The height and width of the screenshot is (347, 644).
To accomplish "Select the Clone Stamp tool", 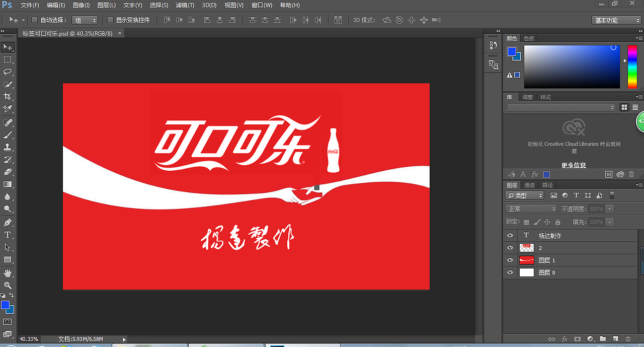I will point(8,148).
